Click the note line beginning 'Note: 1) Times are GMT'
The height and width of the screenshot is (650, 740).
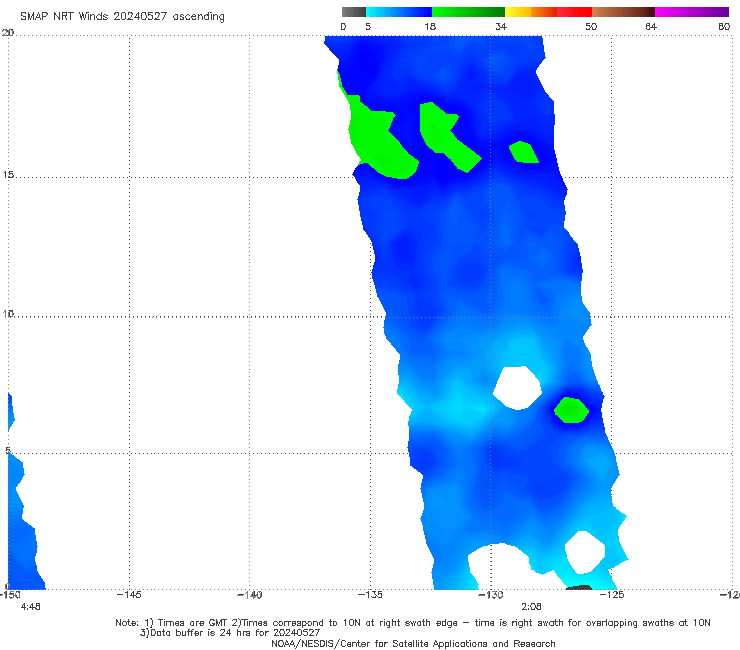(x=413, y=623)
